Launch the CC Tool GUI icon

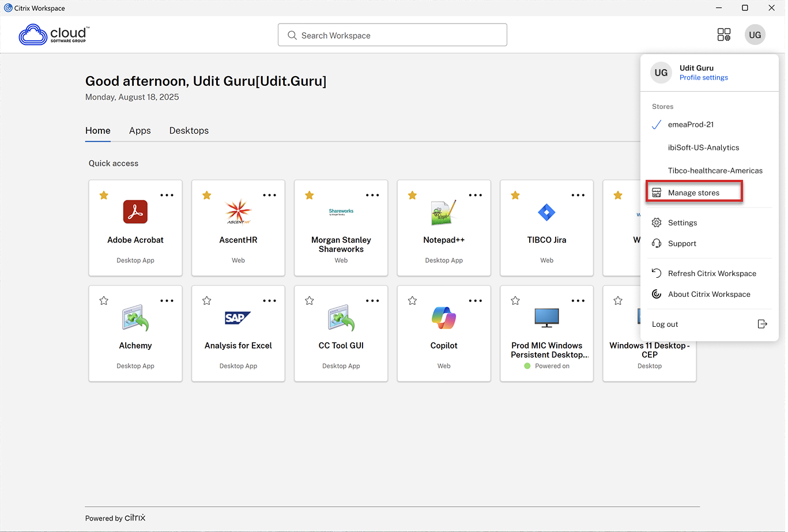pyautogui.click(x=341, y=318)
